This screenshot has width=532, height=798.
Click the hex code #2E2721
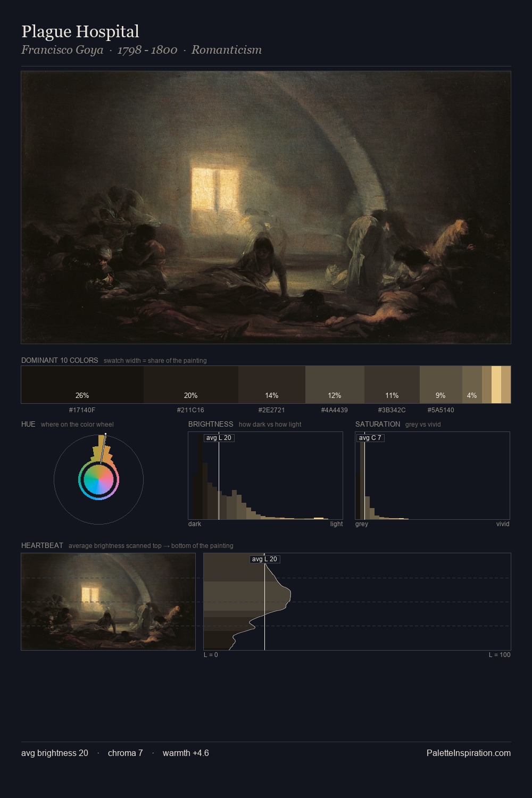pos(271,410)
